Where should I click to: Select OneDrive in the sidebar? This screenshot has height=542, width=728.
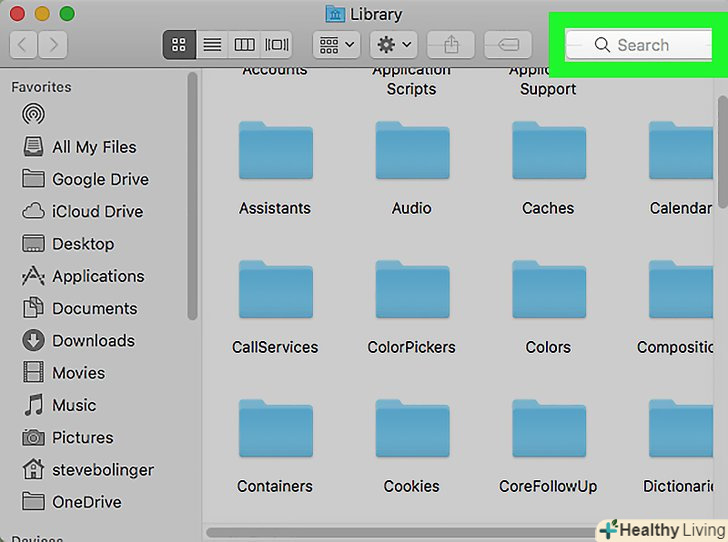click(72, 502)
